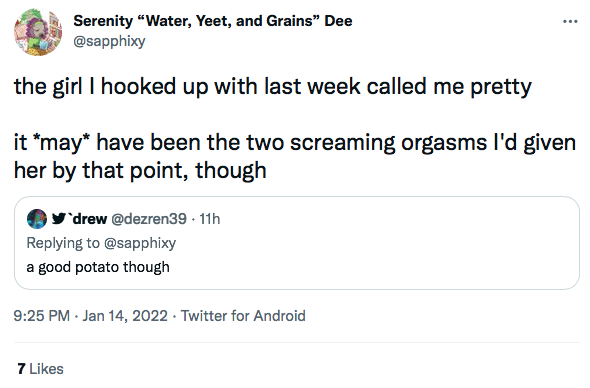This screenshot has width=590, height=388.
Task: Click the Jan 14, 2022 date
Action: [125, 316]
